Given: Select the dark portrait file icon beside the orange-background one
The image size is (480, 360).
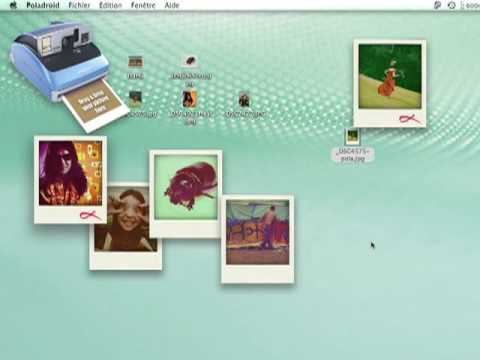Looking at the screenshot, I should (244, 99).
